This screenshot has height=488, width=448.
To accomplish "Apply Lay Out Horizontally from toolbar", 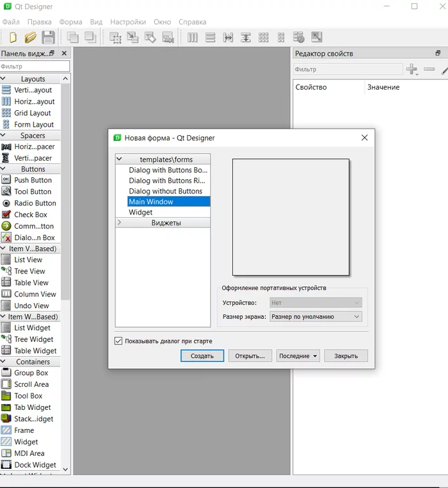I will [193, 37].
